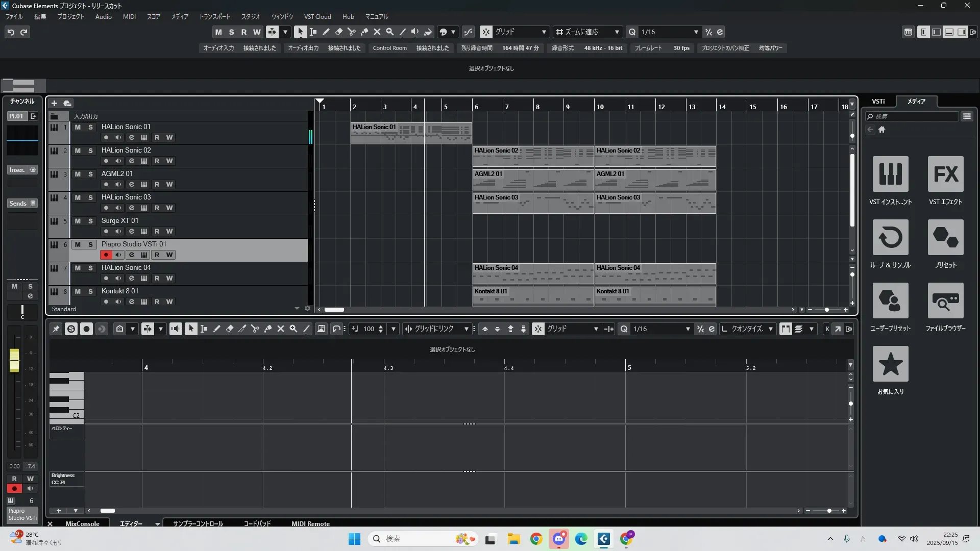Open the top quantize 1/16 dropdown

point(696,32)
